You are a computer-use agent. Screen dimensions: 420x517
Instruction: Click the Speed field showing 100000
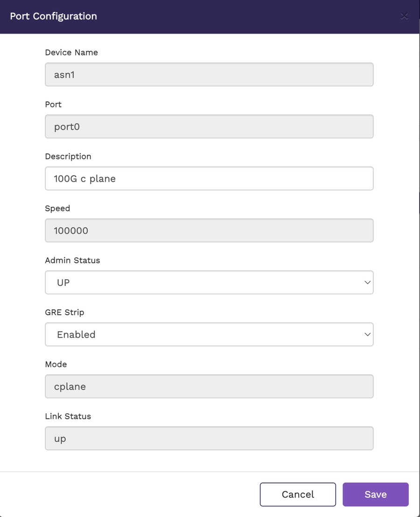point(209,230)
